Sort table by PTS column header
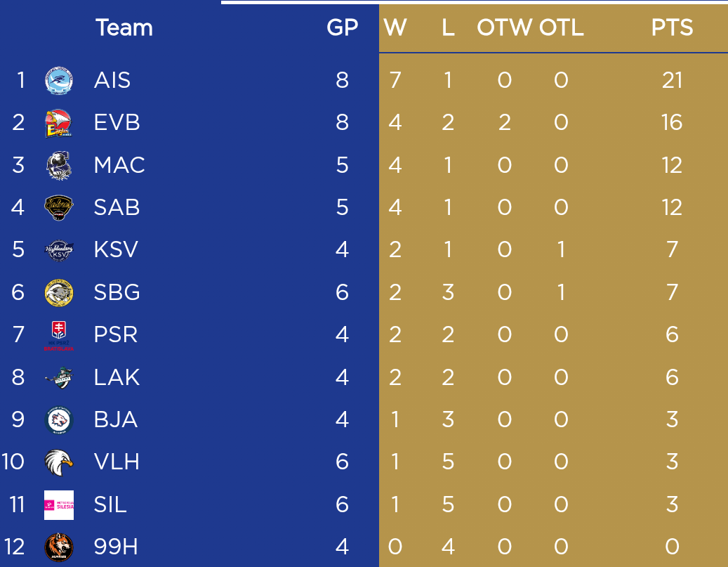The image size is (728, 567). click(672, 27)
